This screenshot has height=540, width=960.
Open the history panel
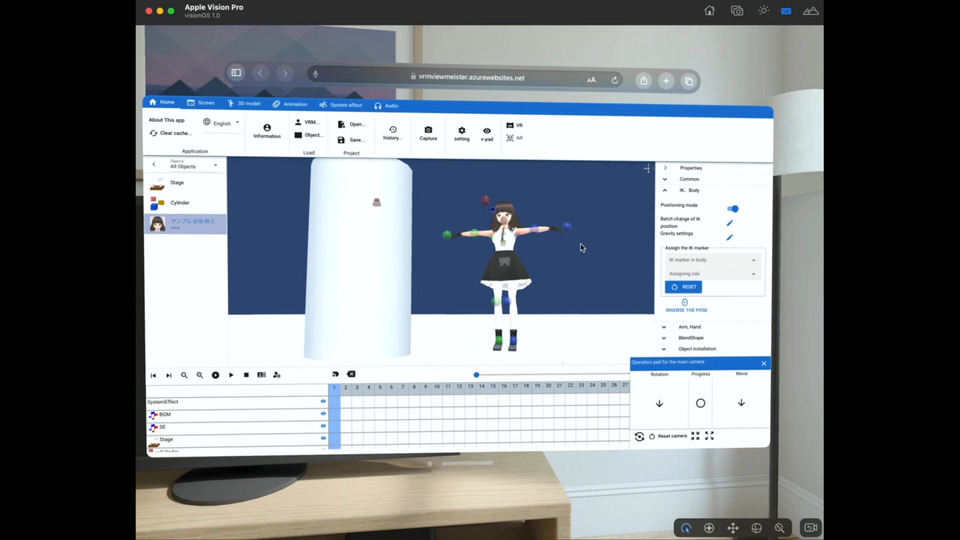(392, 133)
